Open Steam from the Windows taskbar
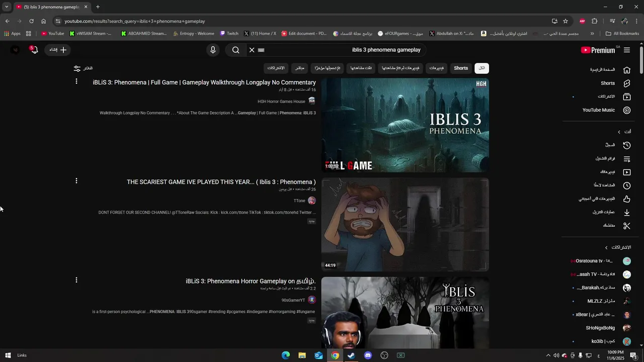The height and width of the screenshot is (362, 644). click(x=351, y=355)
